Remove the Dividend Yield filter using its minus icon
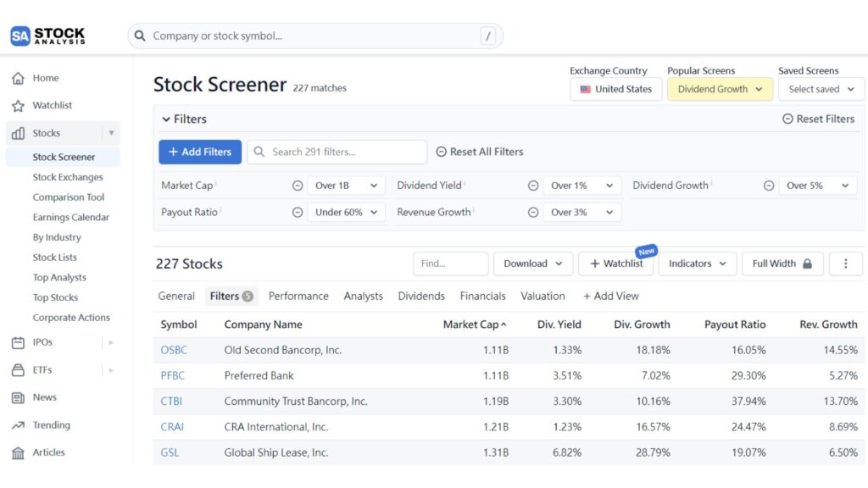Screen dimensions: 868x488 click(532, 185)
